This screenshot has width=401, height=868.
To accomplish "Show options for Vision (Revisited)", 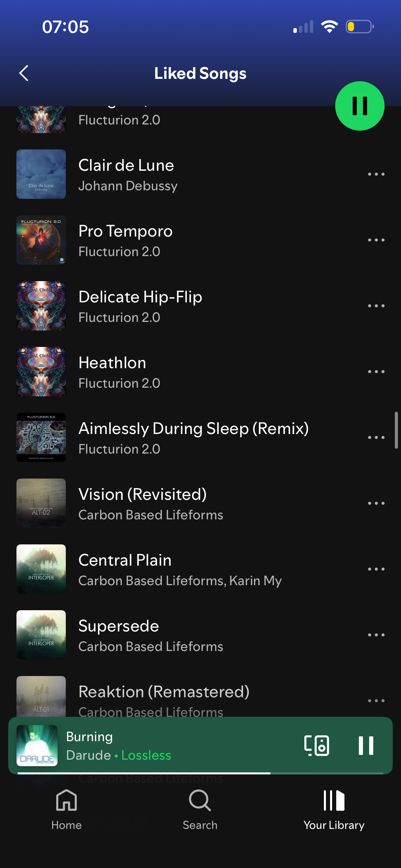I will click(376, 503).
